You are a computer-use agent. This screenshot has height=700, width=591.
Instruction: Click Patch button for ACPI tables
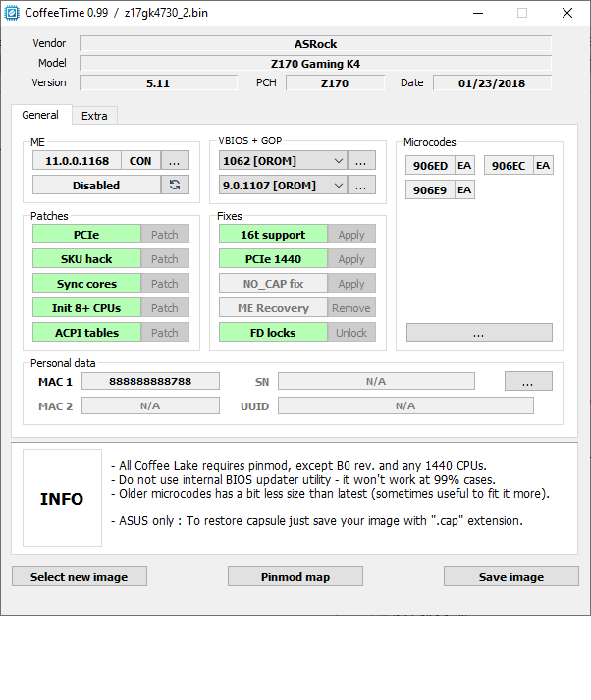[165, 332]
